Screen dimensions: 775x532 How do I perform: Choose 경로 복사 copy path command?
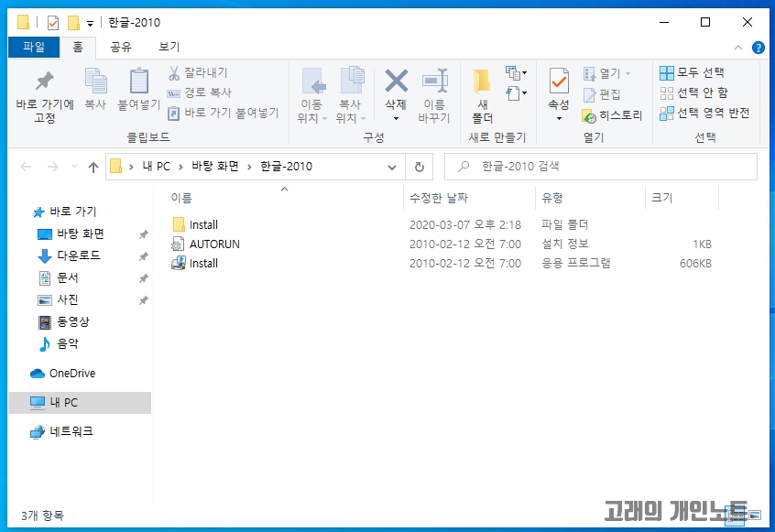(200, 92)
